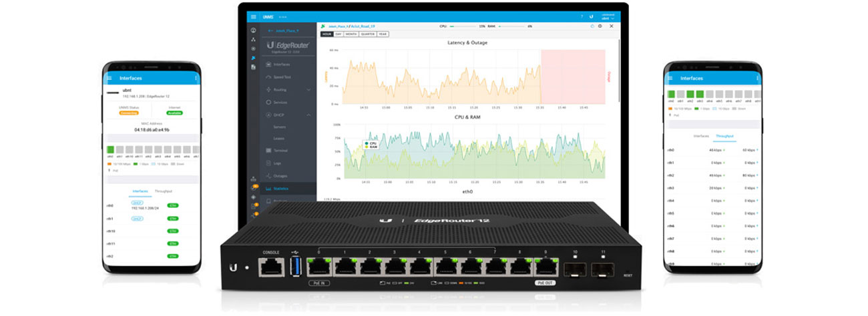Select the Throughput tab on the right phone
This screenshot has width=868, height=316.
click(x=724, y=136)
